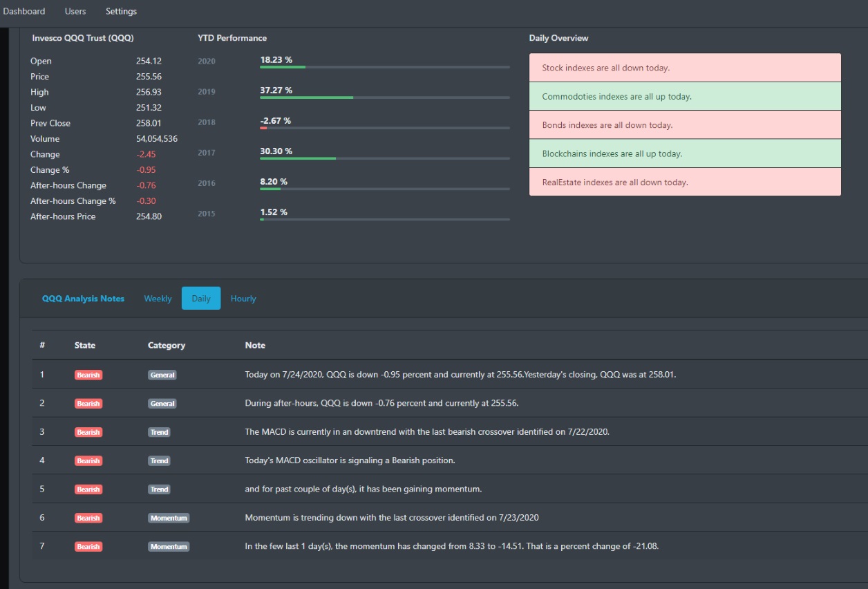Click the Note column header
Viewport: 868px width, 589px height.
(x=255, y=345)
